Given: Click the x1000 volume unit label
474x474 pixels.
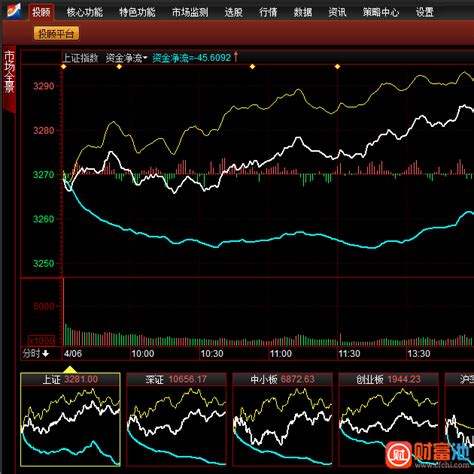Looking at the screenshot, I should 42,341.
